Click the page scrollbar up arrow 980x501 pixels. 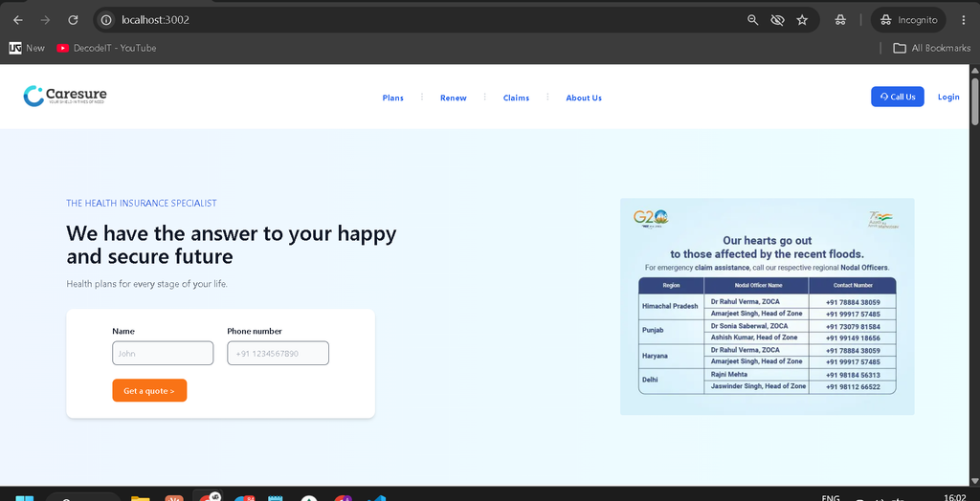pos(974,70)
